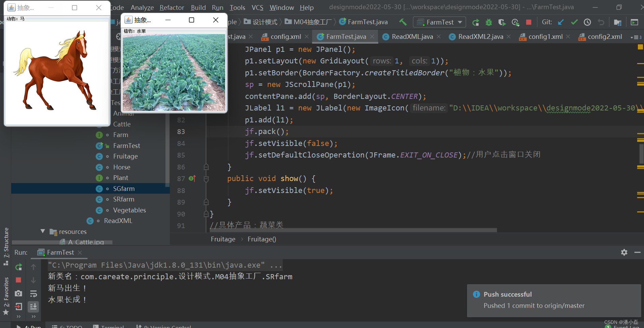
Task: Click Fruitage() in the editor breadcrumb
Action: (x=262, y=239)
